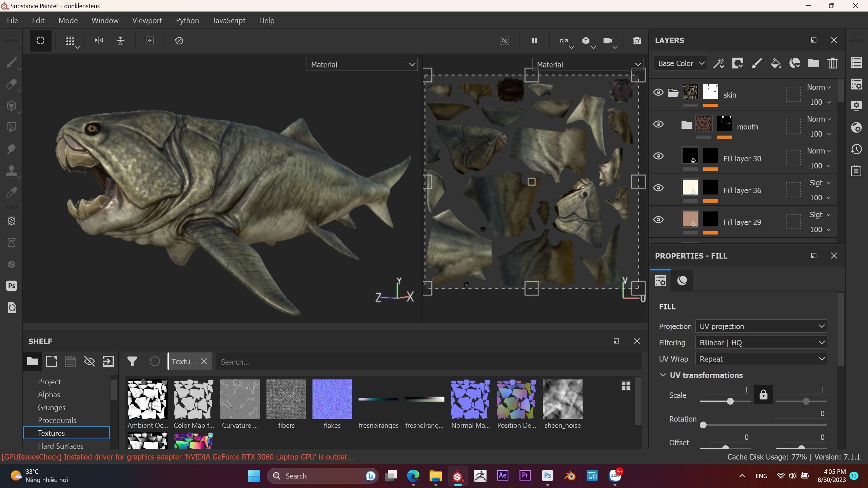868x488 pixels.
Task: Hide Fill layer 30
Action: [658, 156]
